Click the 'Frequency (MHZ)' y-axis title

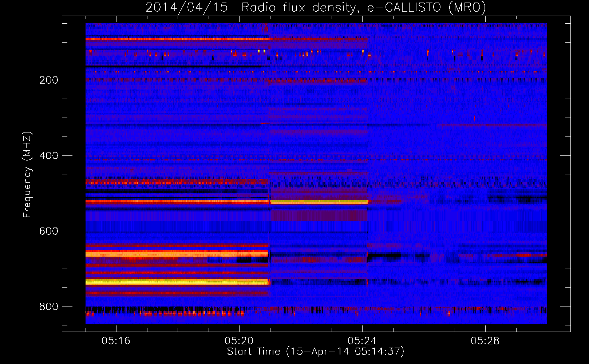point(27,174)
